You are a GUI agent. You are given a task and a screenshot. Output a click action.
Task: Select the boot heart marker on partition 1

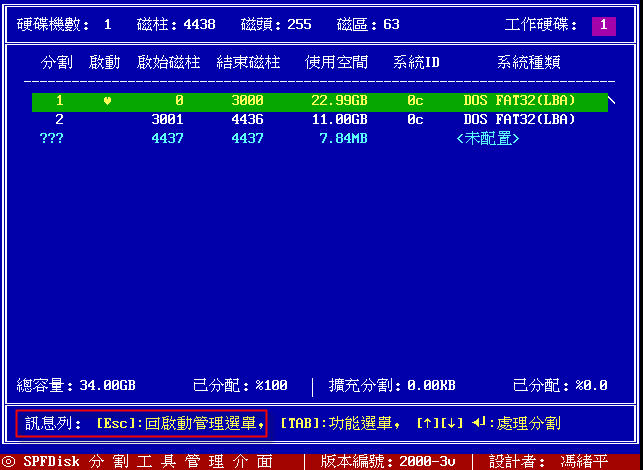click(107, 101)
